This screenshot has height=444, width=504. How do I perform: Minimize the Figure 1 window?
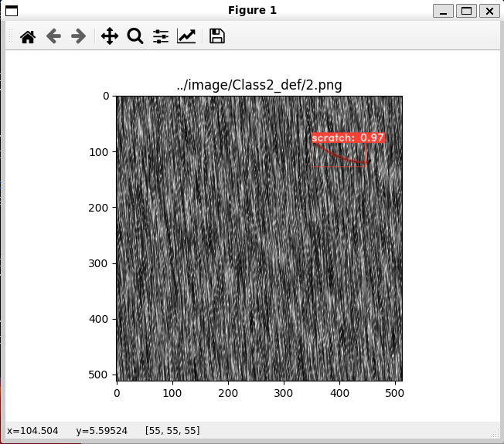[443, 11]
